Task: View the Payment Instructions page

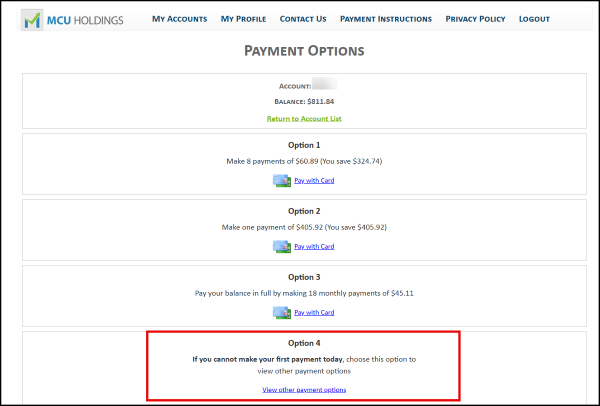Action: point(386,19)
